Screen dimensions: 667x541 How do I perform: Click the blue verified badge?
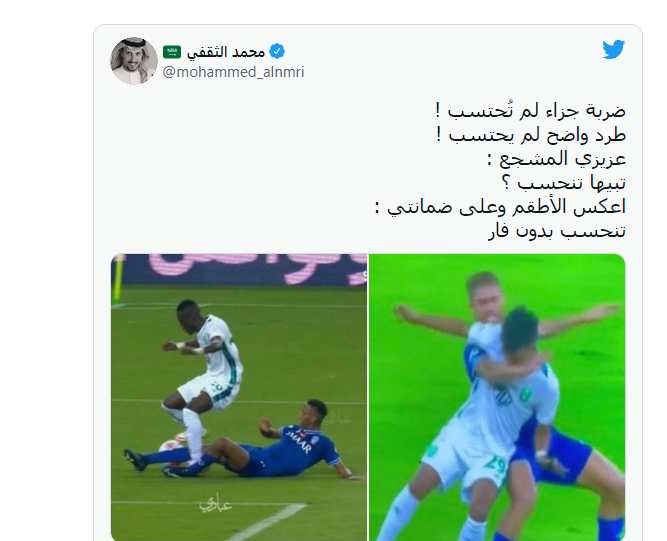pos(277,51)
